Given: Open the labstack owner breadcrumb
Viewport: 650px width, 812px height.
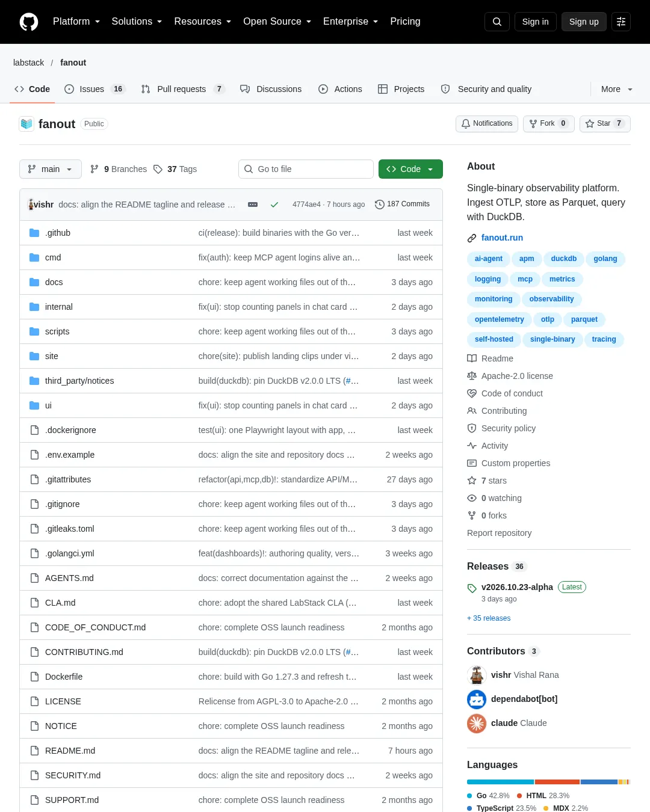Looking at the screenshot, I should 29,63.
